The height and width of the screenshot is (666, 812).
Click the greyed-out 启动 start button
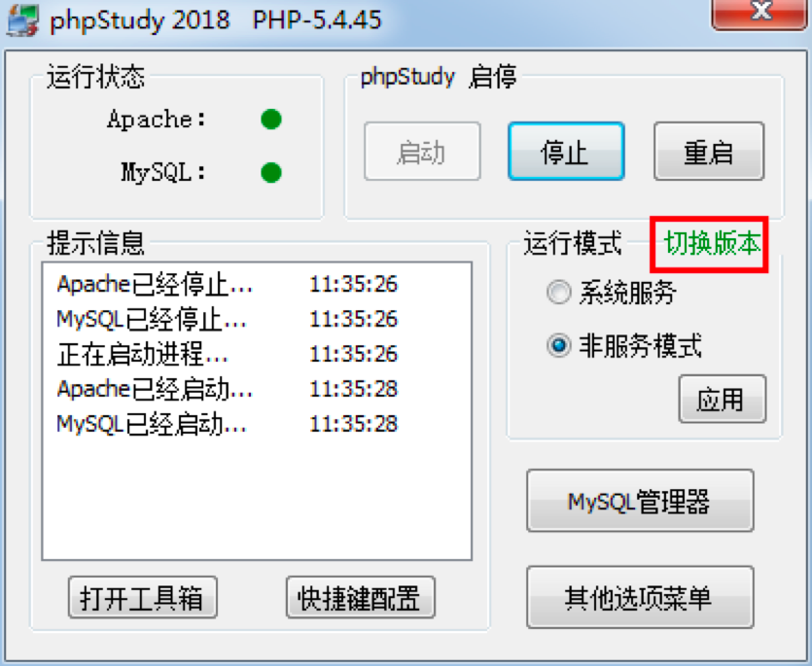(x=422, y=152)
